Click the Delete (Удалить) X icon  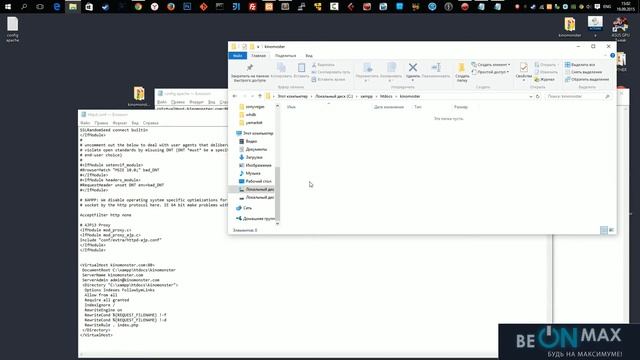pos(413,67)
